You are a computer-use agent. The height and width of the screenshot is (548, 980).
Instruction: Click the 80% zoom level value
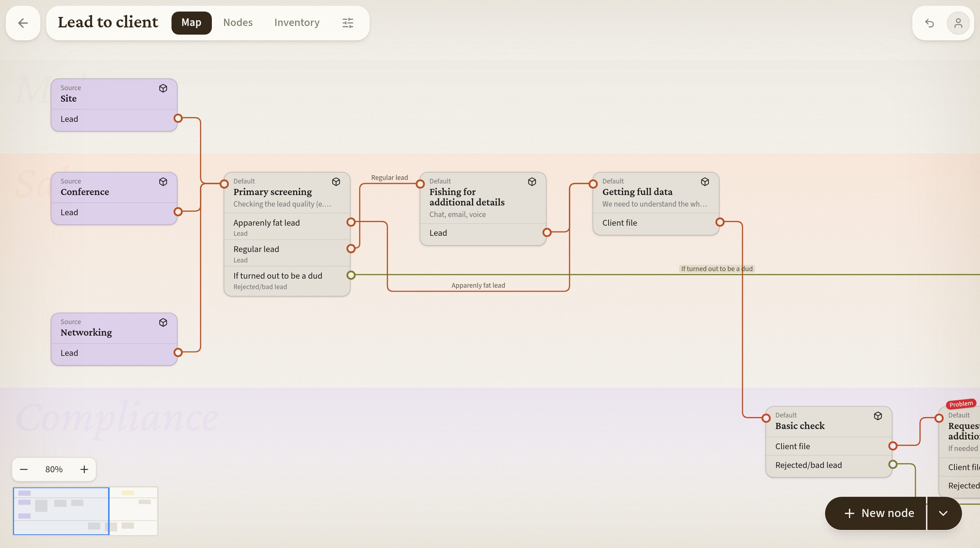pos(54,469)
